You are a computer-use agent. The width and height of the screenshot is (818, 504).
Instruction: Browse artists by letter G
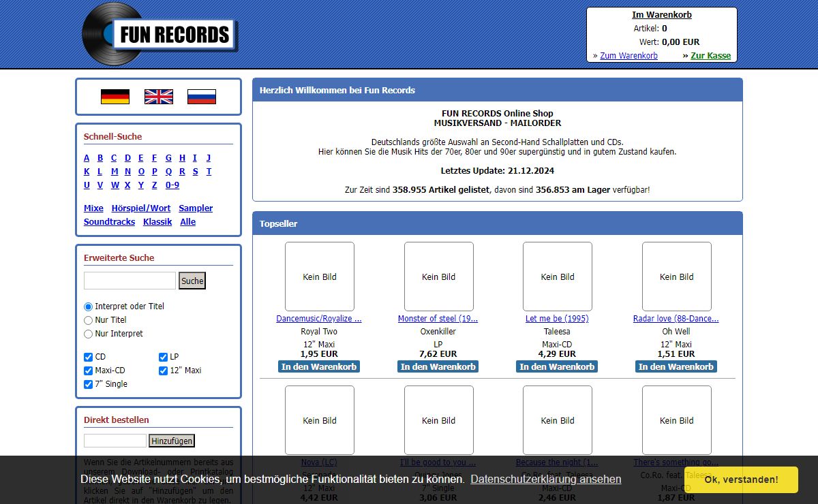coord(168,158)
